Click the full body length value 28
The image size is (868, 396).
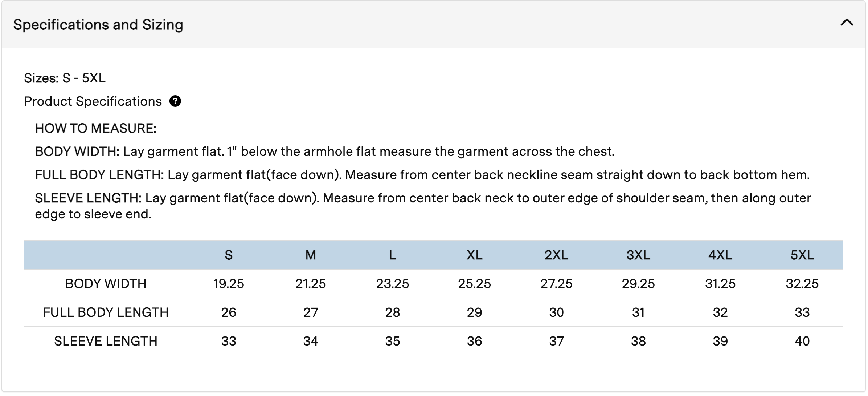[x=392, y=312]
